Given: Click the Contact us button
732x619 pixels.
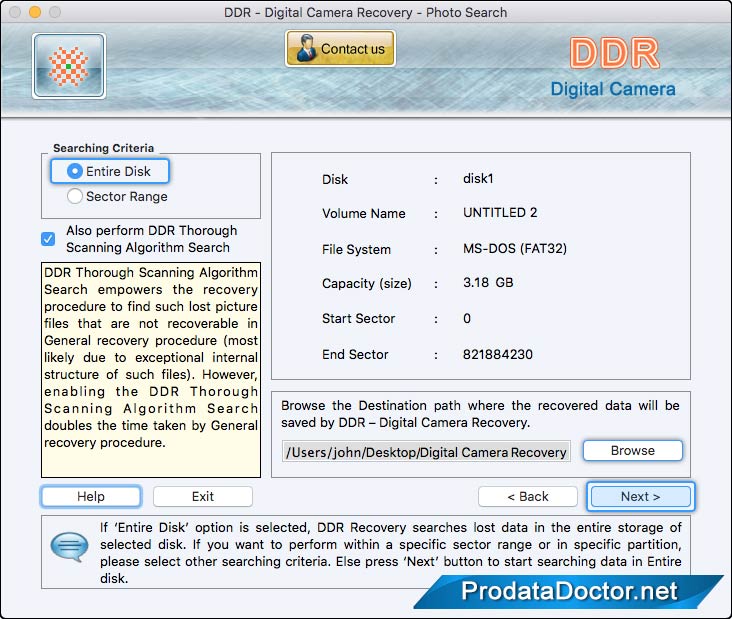Looking at the screenshot, I should pos(340,49).
